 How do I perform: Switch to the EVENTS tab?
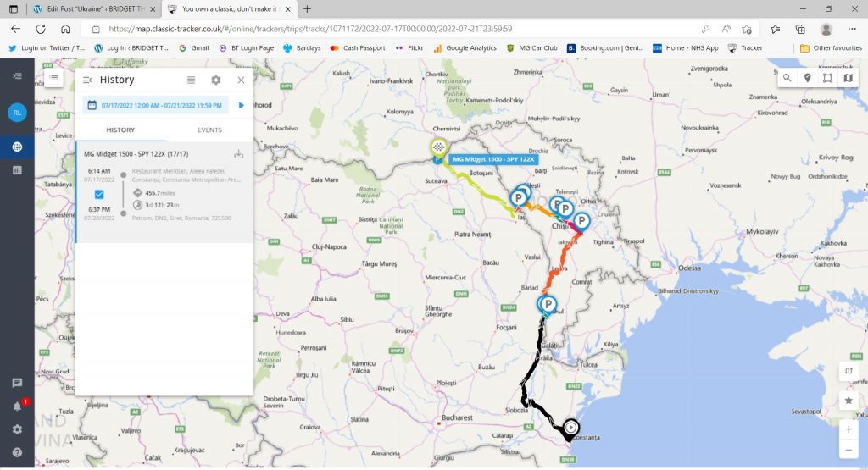[209, 130]
